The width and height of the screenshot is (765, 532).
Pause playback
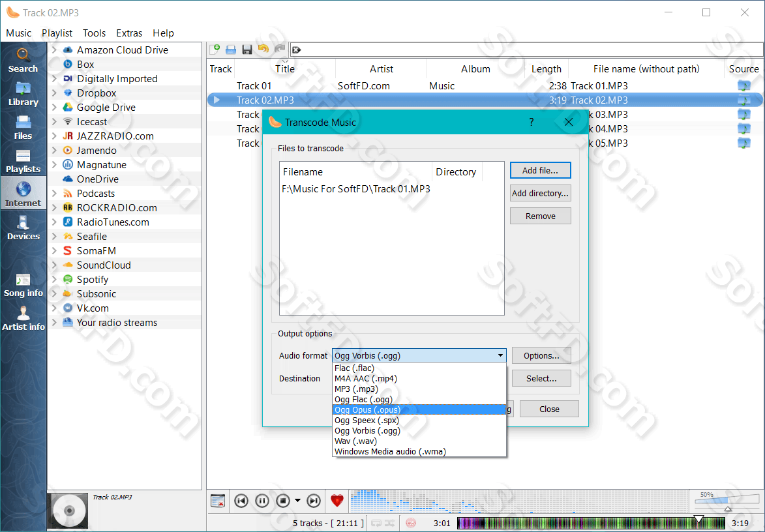coord(262,501)
